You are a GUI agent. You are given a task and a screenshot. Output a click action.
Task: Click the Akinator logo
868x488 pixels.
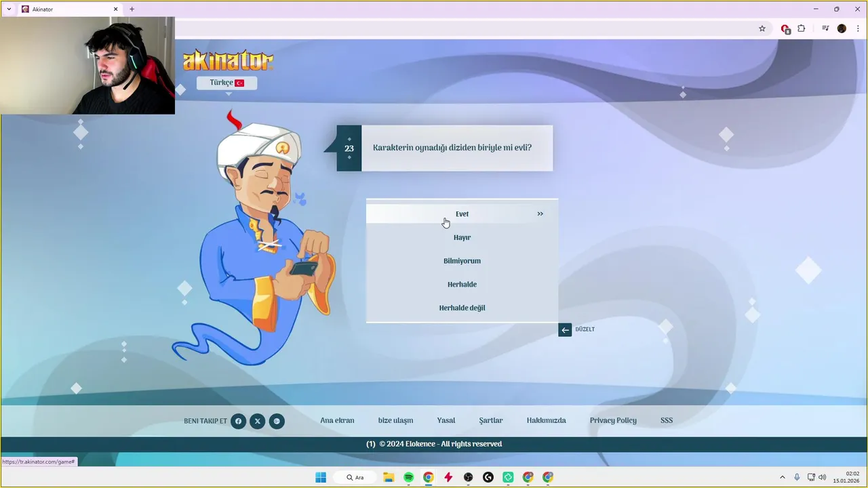228,60
